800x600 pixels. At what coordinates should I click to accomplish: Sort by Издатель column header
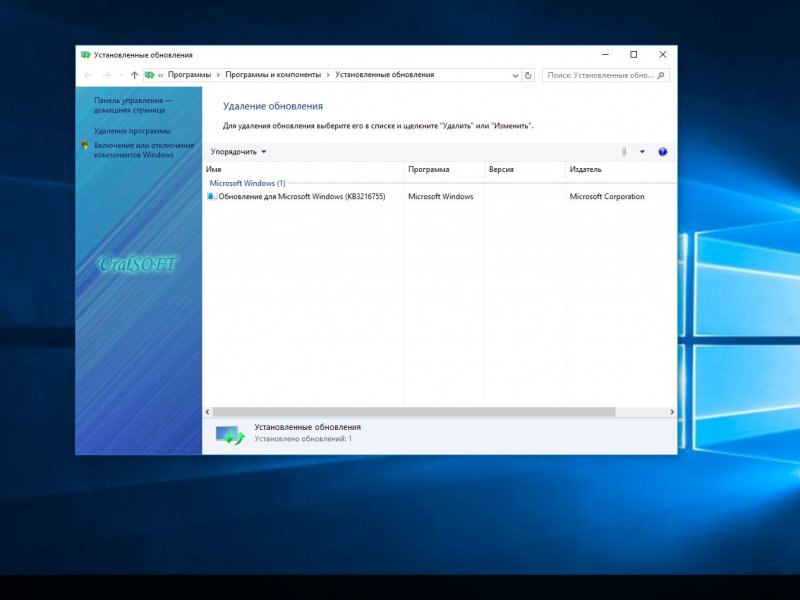[x=620, y=169]
